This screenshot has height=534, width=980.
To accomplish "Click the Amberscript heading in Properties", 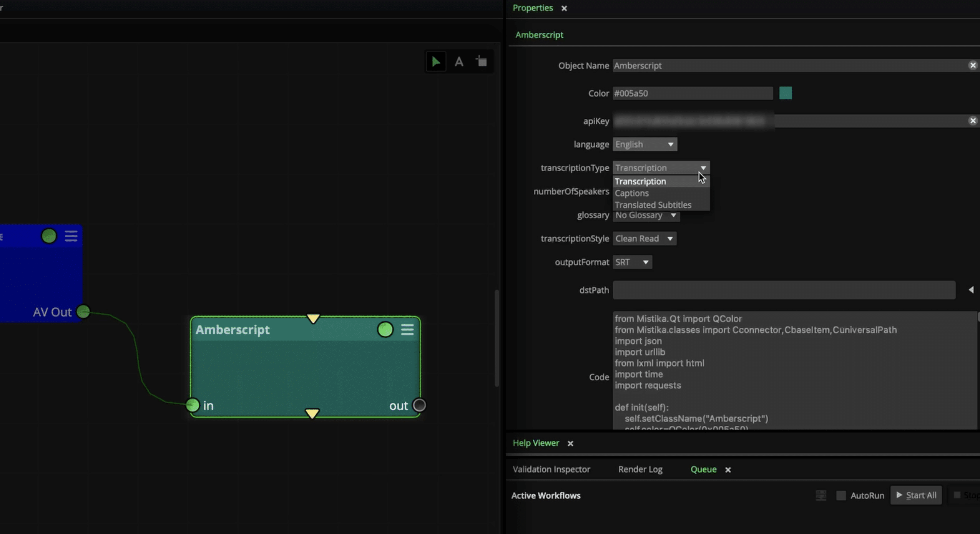I will coord(539,35).
